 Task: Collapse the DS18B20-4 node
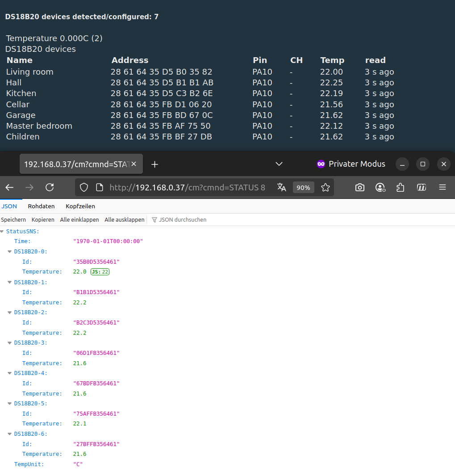10,373
